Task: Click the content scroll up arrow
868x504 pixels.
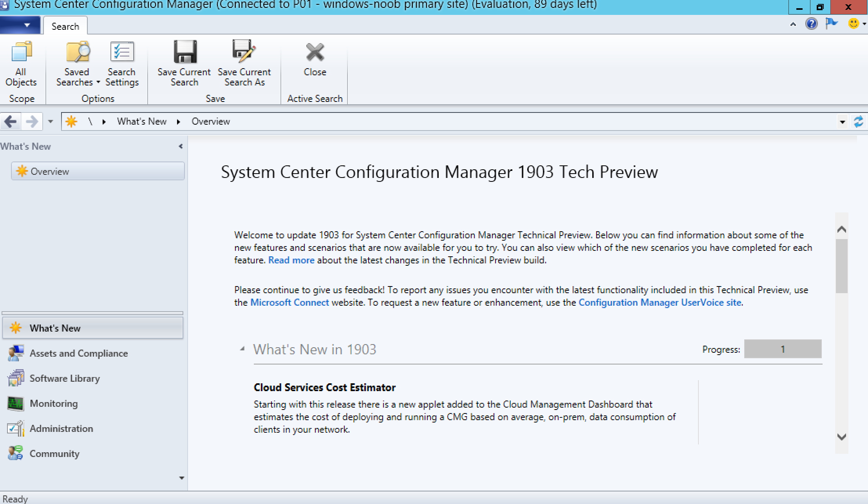Action: (841, 229)
